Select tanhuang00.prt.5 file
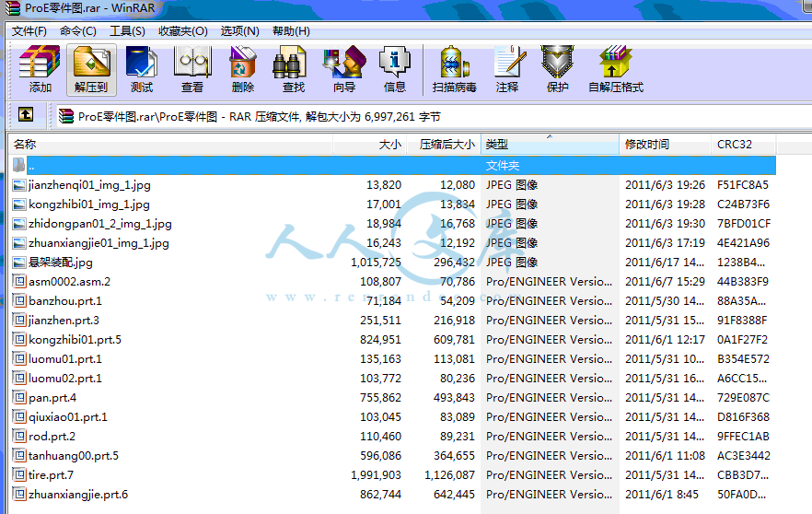The height and width of the screenshot is (514, 812). point(74,456)
